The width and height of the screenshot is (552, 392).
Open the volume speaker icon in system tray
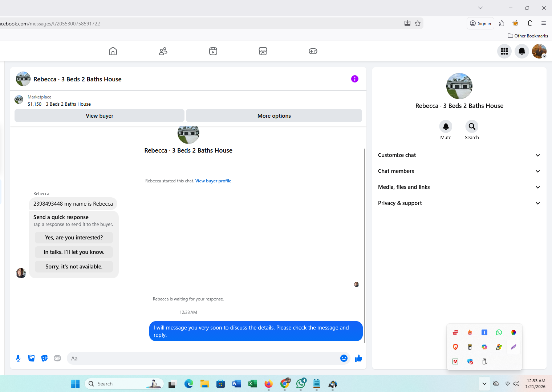coord(516,384)
